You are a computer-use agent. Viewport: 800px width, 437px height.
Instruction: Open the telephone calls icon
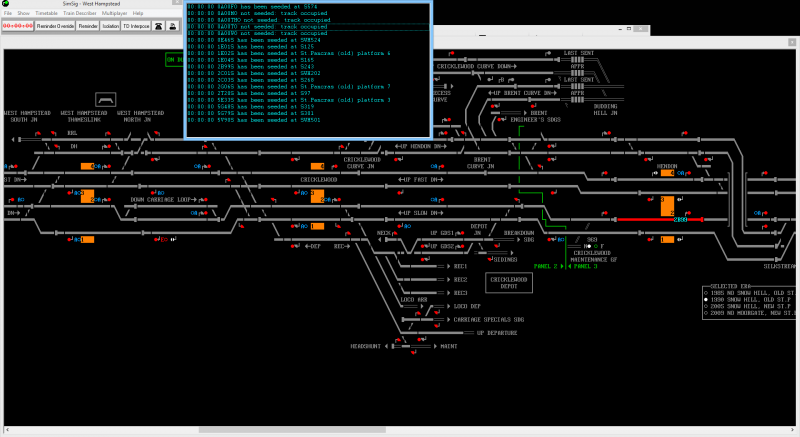tap(159, 26)
